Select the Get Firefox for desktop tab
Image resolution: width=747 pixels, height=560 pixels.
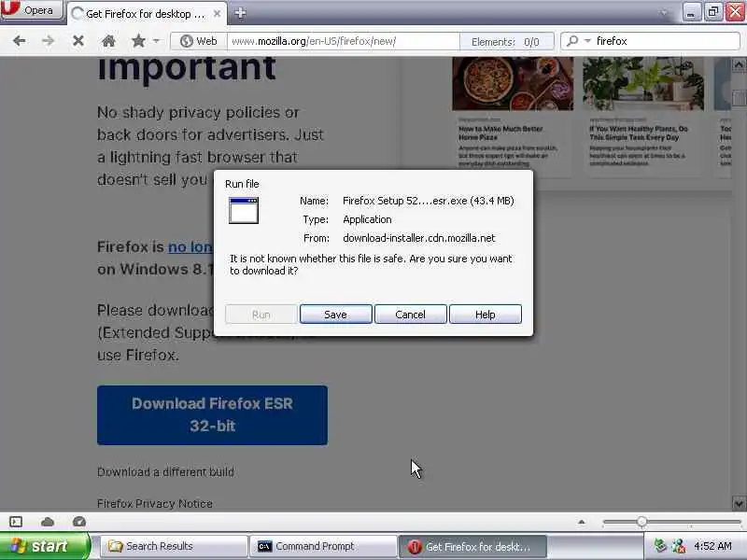(x=145, y=14)
